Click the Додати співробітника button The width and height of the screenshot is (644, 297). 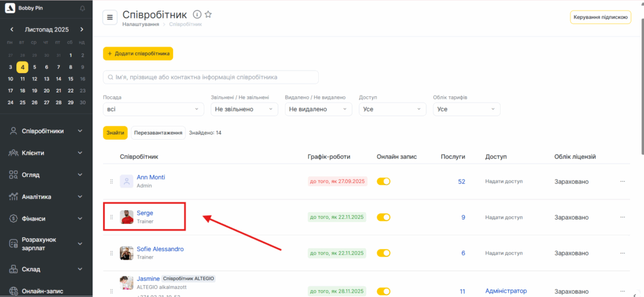(x=138, y=54)
